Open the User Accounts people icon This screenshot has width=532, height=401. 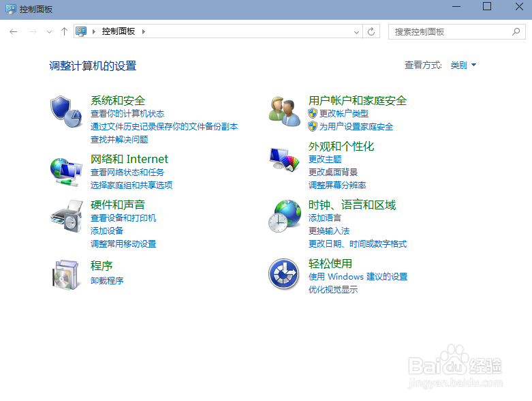pyautogui.click(x=284, y=111)
